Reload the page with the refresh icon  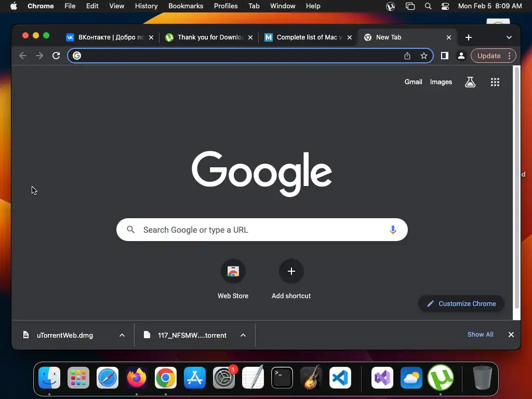[x=56, y=56]
